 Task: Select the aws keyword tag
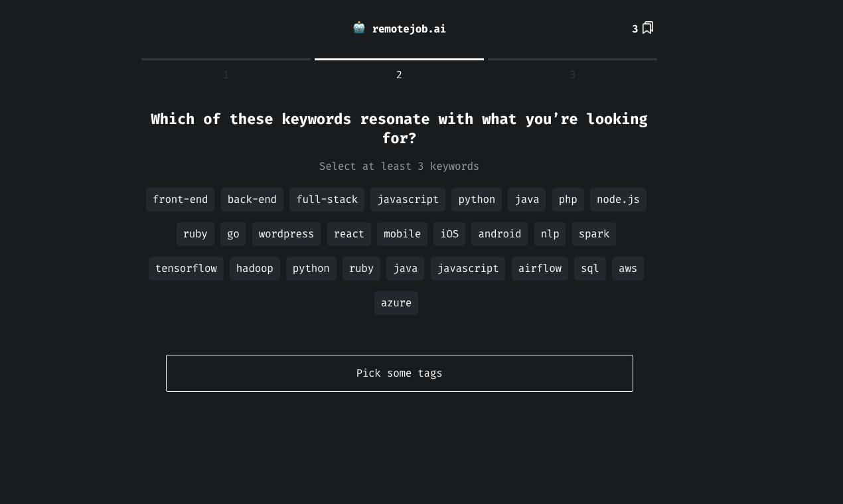[x=627, y=268]
